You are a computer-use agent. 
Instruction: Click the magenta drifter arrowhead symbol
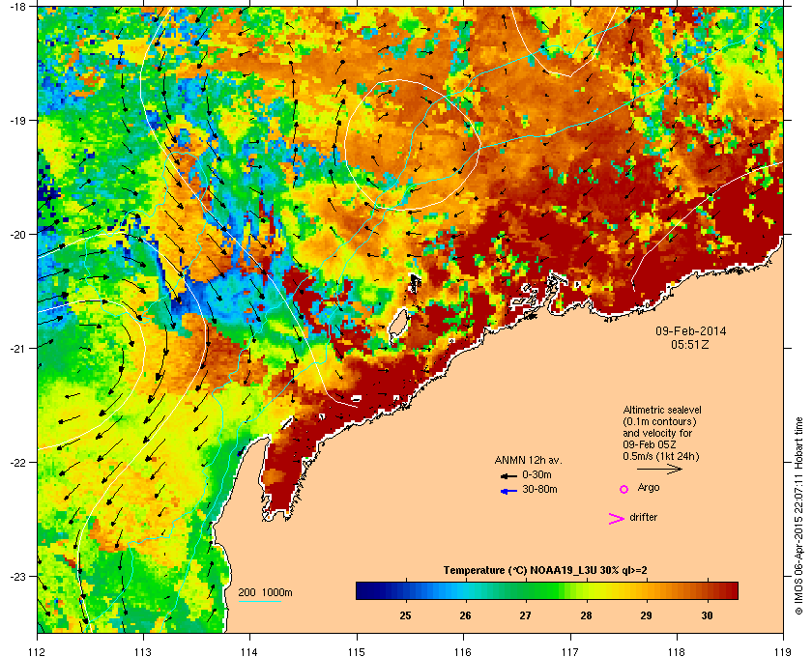617,519
